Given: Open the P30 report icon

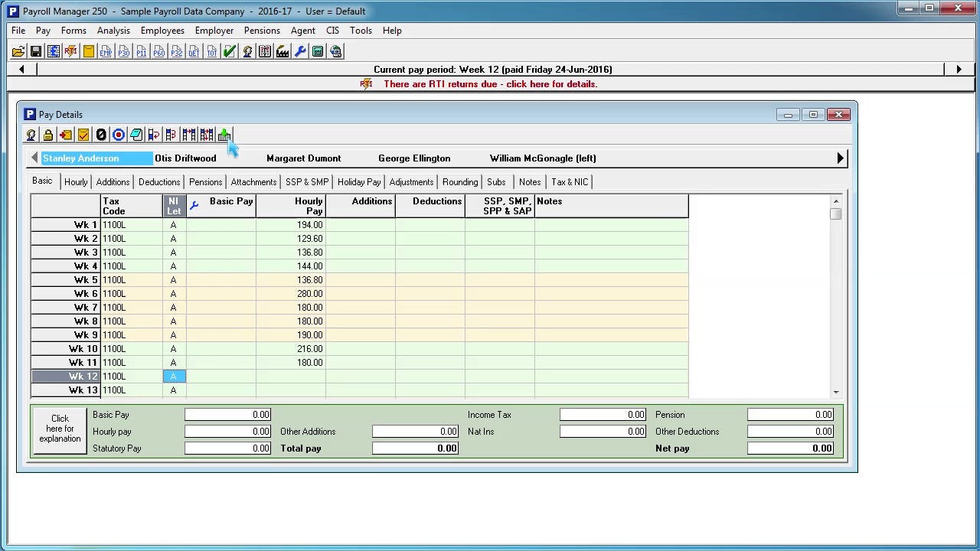Looking at the screenshot, I should [123, 51].
